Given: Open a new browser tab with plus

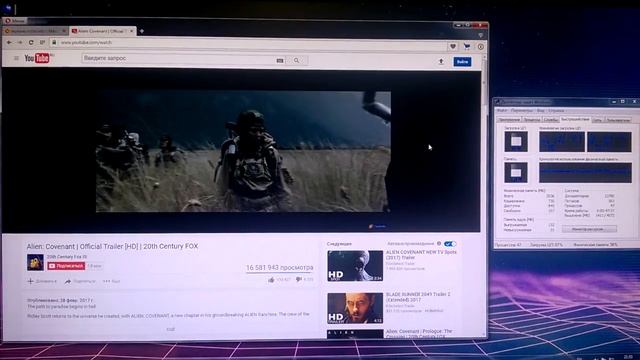Looking at the screenshot, I should pos(142,31).
